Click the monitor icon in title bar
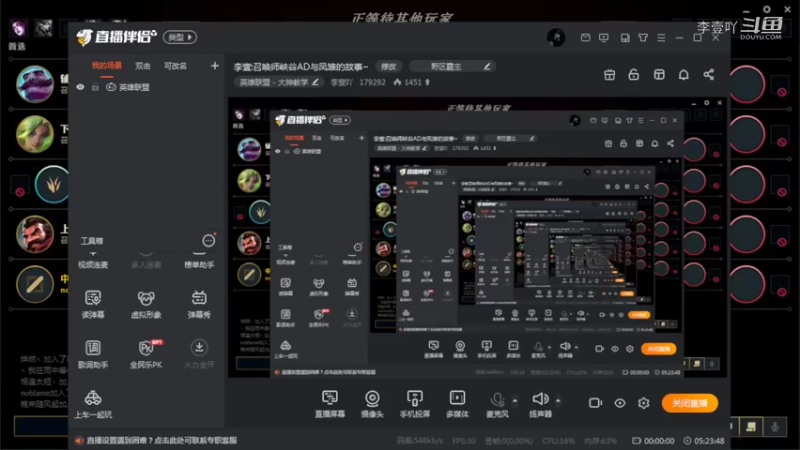This screenshot has height=450, width=800. point(604,37)
